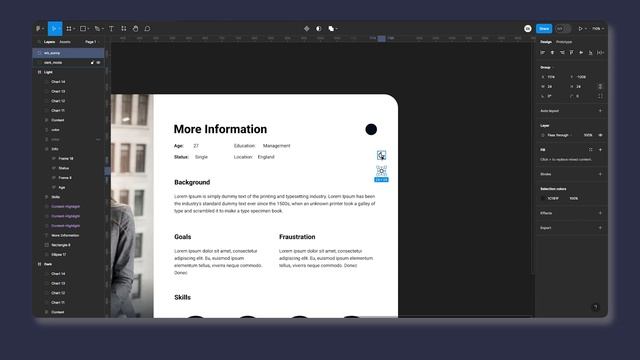The image size is (640, 360).
Task: Toggle the Layer section visibility eye
Action: pos(600,135)
